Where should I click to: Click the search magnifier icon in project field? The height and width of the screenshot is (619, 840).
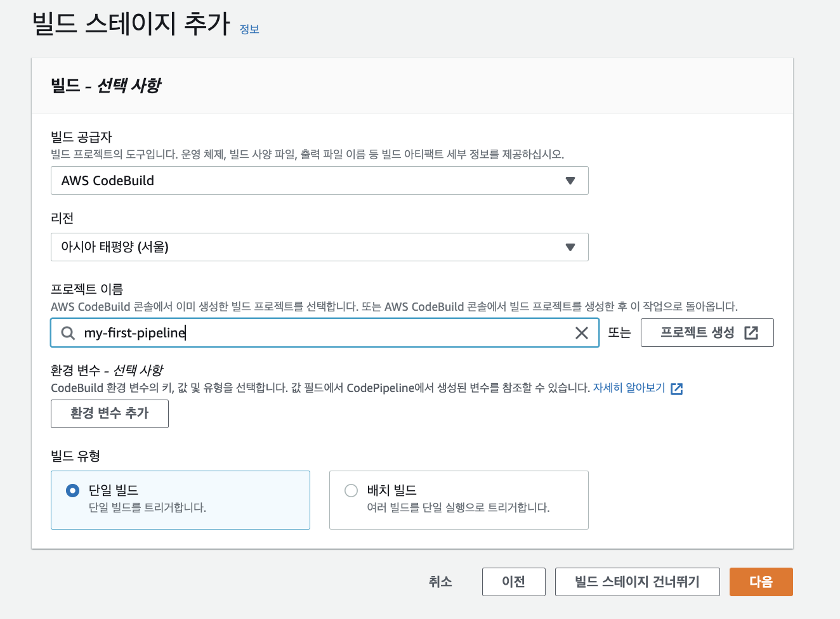(68, 333)
